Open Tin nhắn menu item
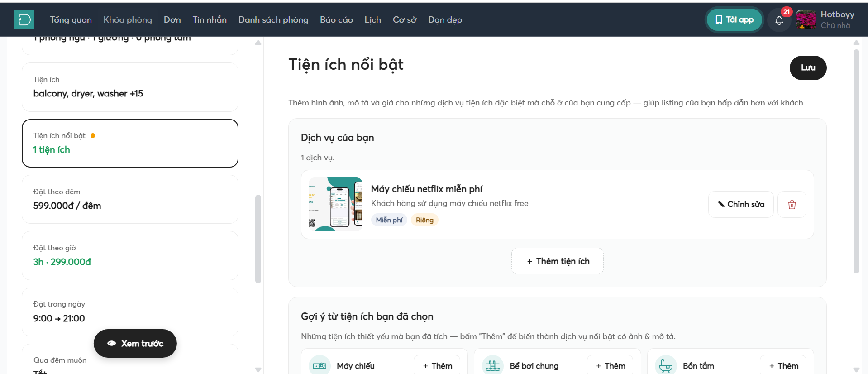 click(x=210, y=20)
